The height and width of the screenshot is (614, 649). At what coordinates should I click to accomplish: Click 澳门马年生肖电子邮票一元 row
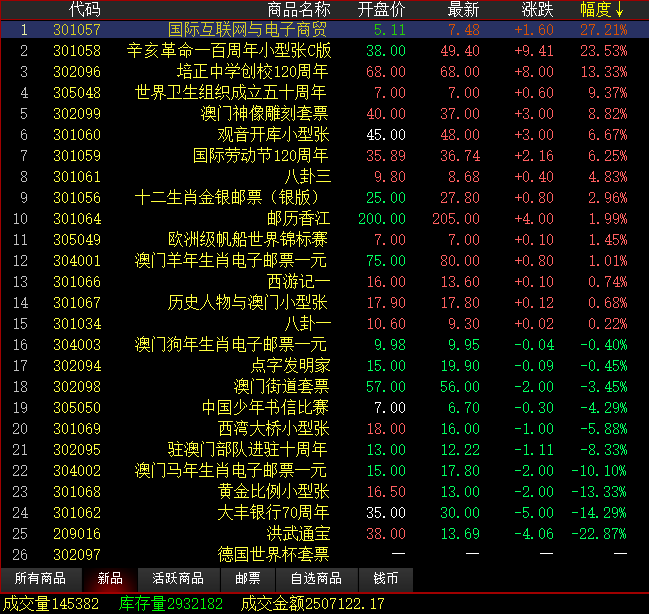(x=324, y=471)
